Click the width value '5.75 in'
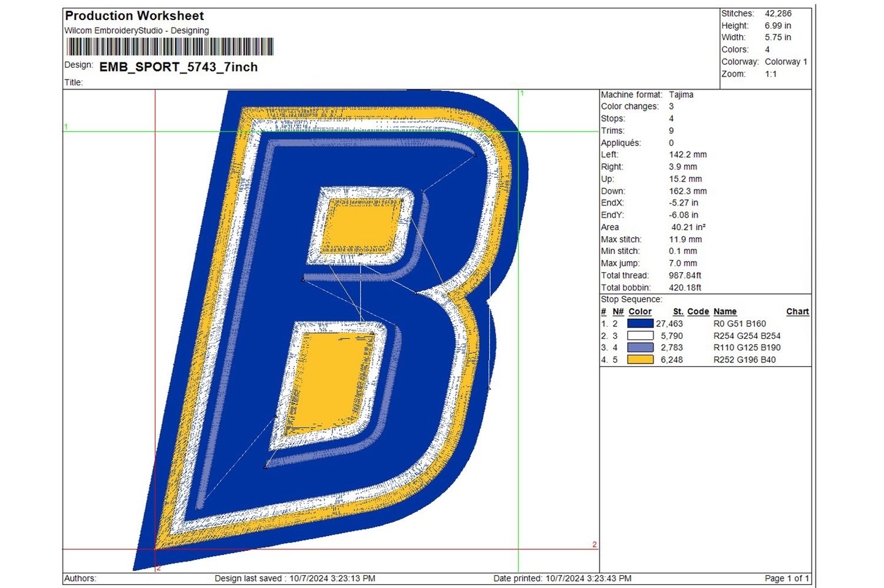This screenshot has width=884, height=588. pyautogui.click(x=778, y=38)
